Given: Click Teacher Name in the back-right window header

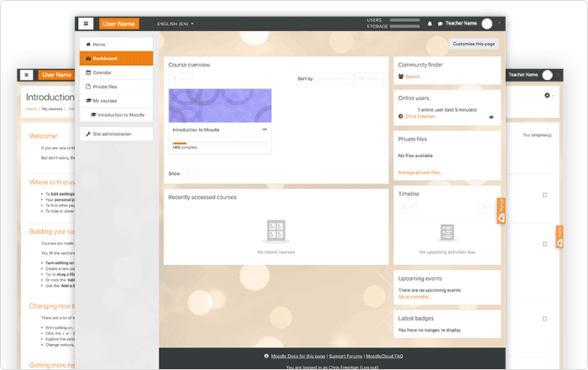Looking at the screenshot, I should [523, 75].
